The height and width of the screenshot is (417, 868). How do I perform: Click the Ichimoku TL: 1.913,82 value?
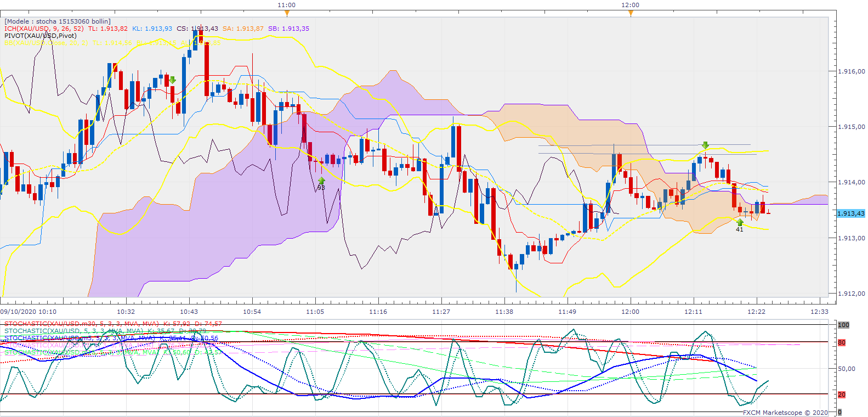coord(108,29)
